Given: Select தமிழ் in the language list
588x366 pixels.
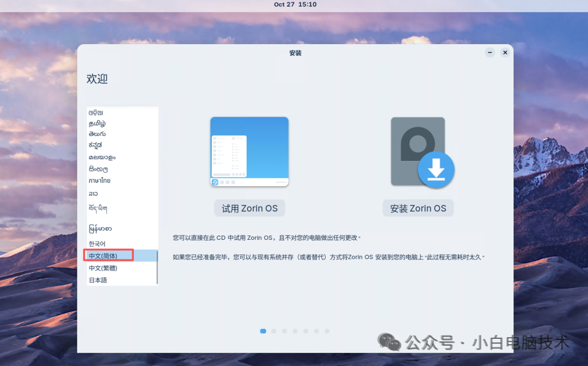Looking at the screenshot, I should point(100,122).
